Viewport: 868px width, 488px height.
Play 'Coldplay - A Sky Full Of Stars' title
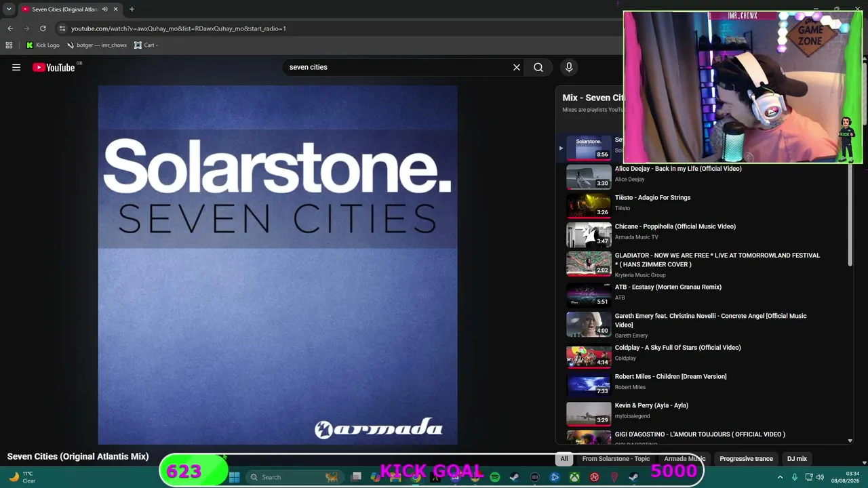click(678, 348)
